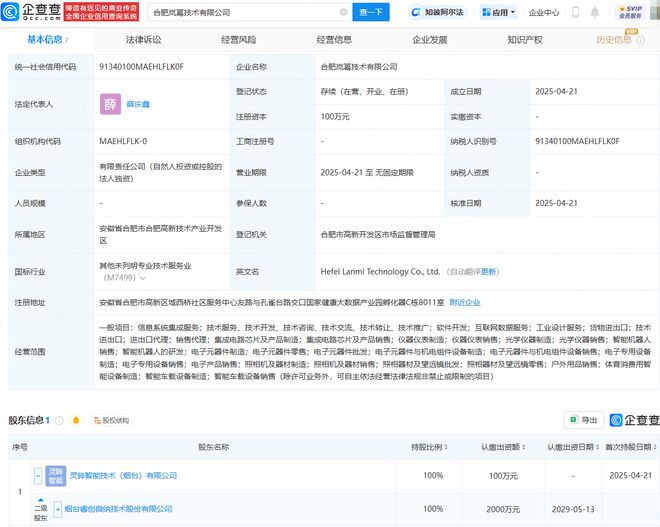Open 知彼阿尔法 in the header
The height and width of the screenshot is (527, 660).
(437, 12)
